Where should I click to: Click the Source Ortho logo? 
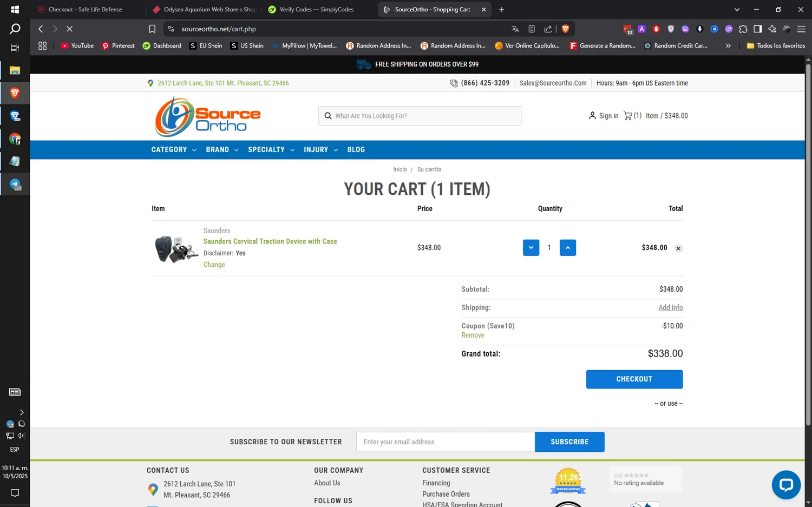pos(208,116)
